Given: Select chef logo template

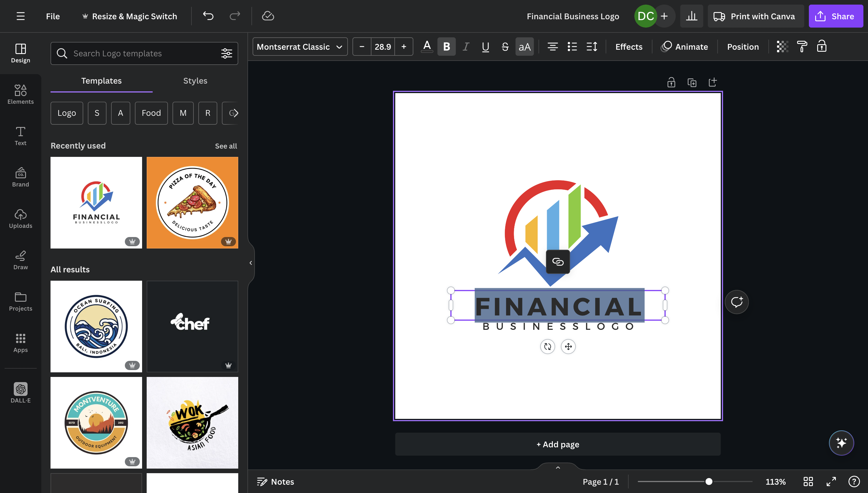Looking at the screenshot, I should pos(193,326).
